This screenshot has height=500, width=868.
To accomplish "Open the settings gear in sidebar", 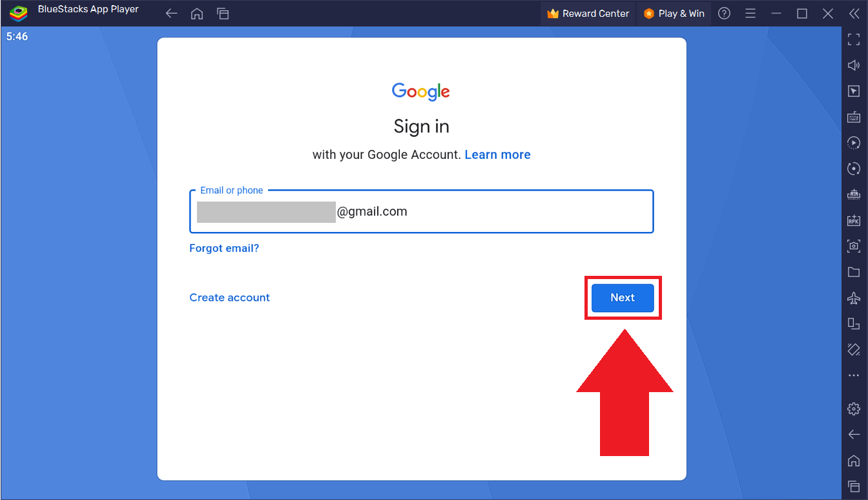I will tap(854, 409).
